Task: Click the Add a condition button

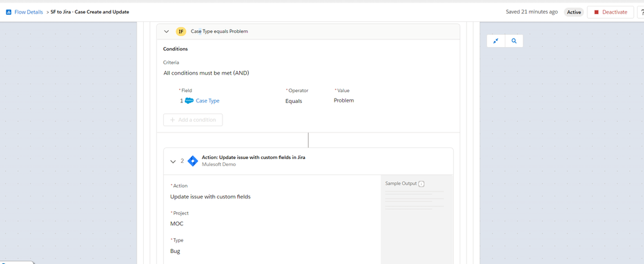Action: pyautogui.click(x=193, y=120)
